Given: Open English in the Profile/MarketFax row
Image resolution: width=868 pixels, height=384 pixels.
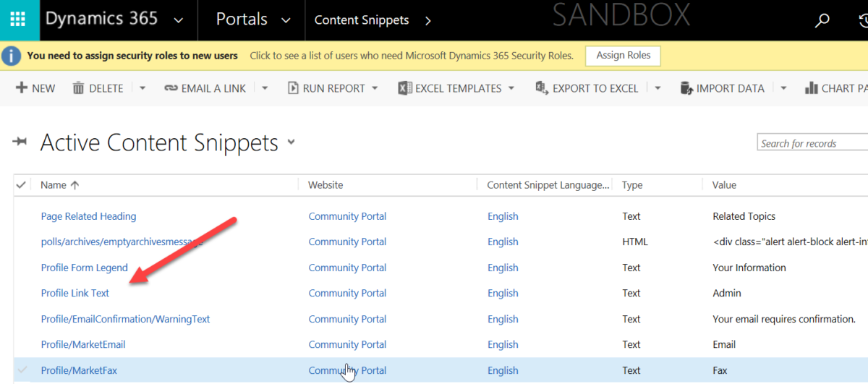Looking at the screenshot, I should tap(503, 370).
